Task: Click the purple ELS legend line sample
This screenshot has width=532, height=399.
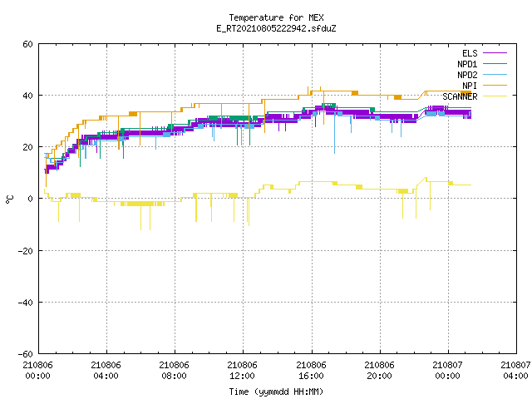Action: (x=495, y=53)
